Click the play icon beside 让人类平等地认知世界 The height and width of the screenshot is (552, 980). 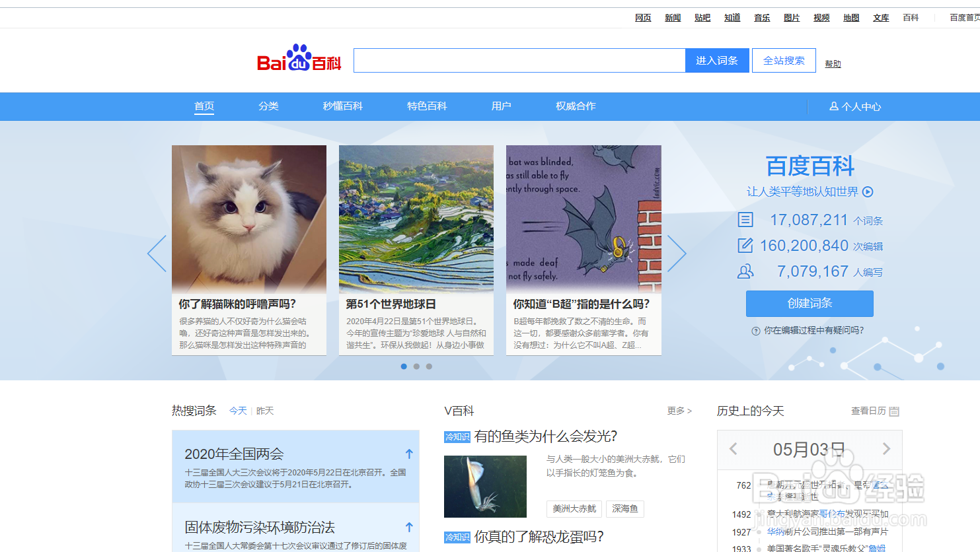(868, 192)
